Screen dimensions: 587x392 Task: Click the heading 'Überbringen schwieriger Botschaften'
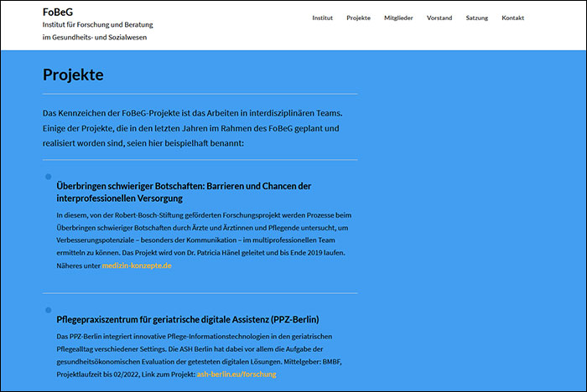coord(184,192)
